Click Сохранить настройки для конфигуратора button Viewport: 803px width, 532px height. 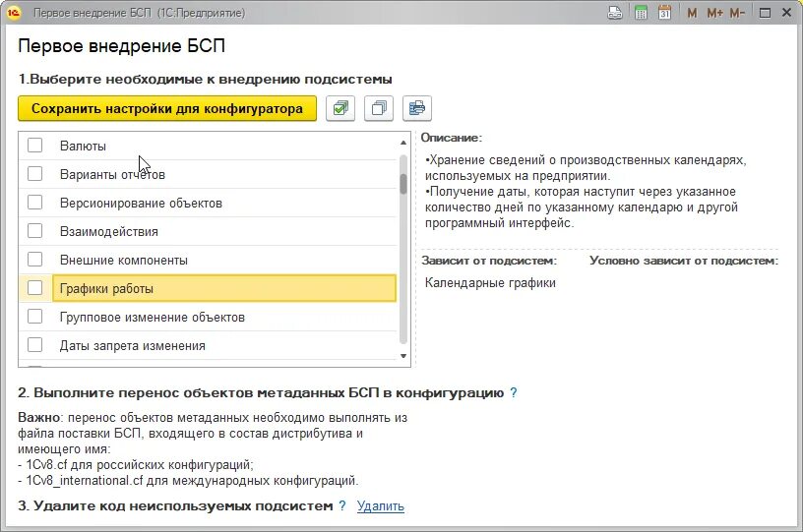(x=167, y=108)
